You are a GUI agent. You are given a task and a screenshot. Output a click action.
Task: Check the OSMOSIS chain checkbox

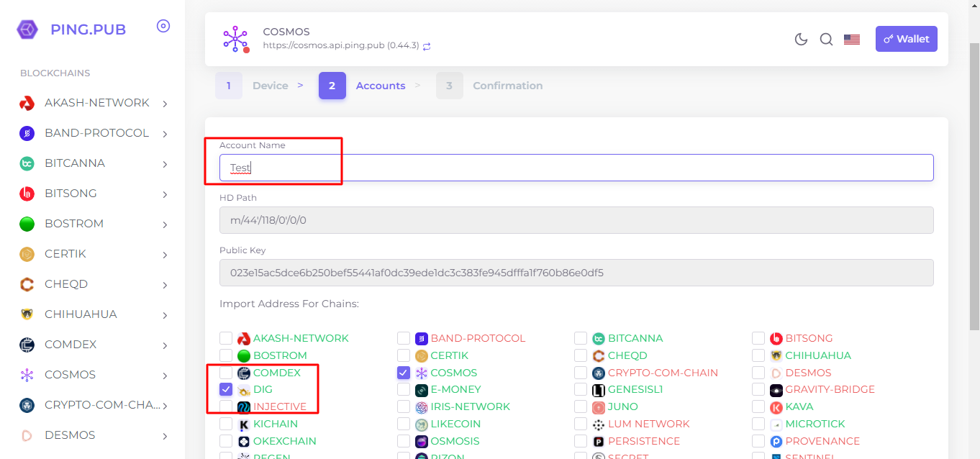point(404,441)
